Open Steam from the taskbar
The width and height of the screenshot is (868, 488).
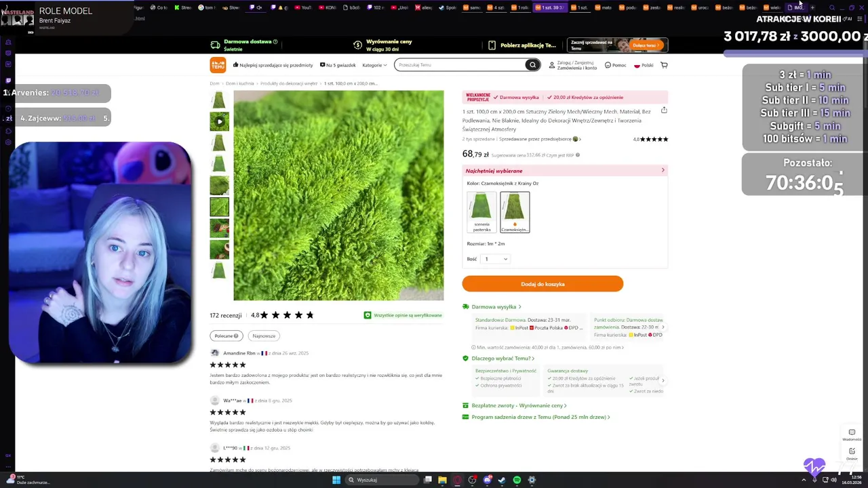click(x=502, y=480)
